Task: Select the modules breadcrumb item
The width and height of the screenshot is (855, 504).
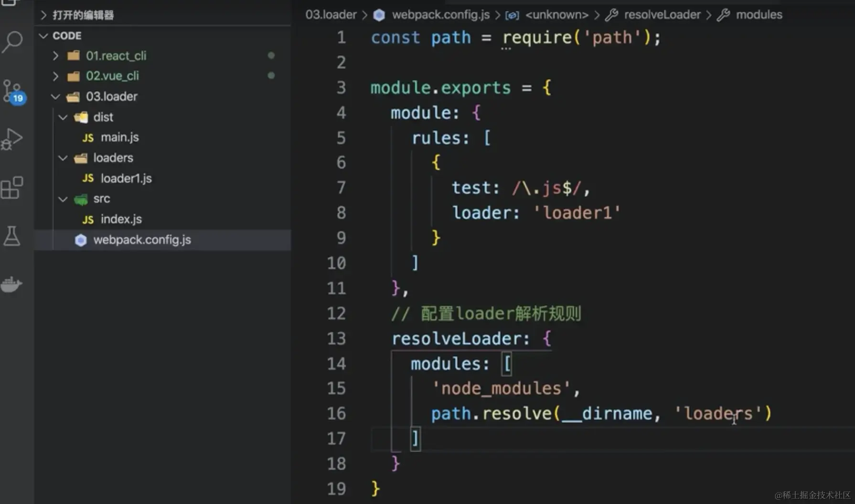Action: coord(759,15)
